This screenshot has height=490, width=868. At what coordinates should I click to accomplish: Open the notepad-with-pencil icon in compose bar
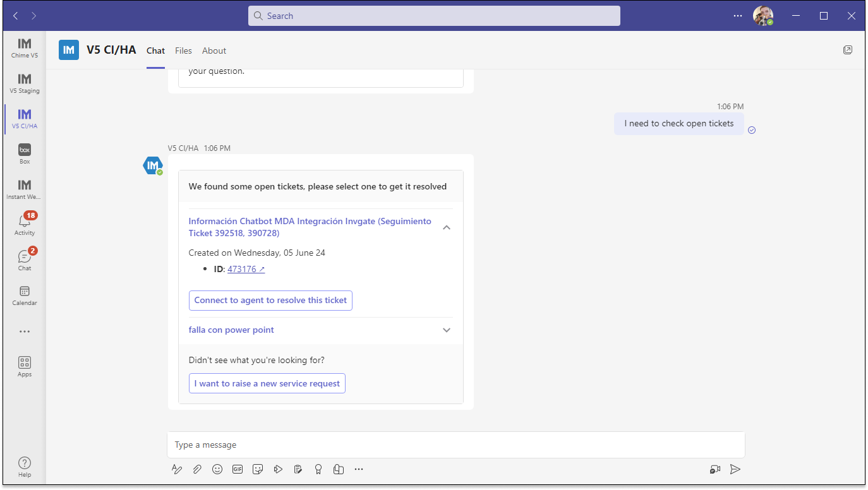click(x=298, y=469)
